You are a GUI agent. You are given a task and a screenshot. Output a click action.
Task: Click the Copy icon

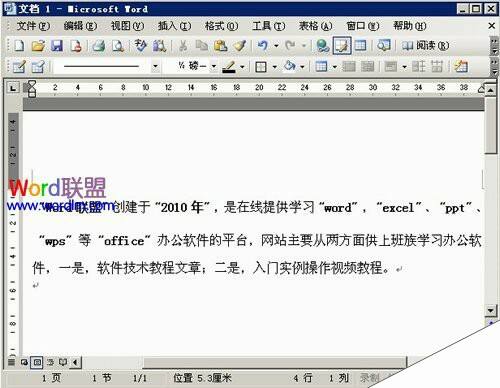pyautogui.click(x=201, y=46)
